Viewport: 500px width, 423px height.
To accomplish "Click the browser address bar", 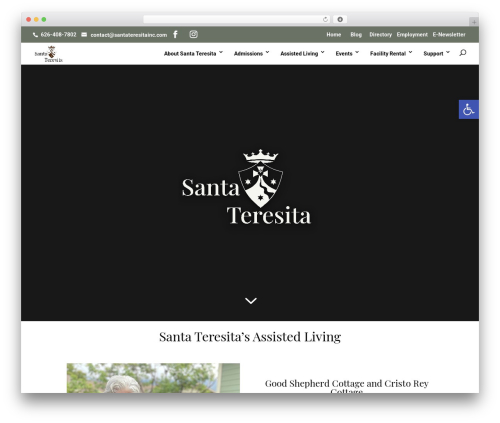I will point(237,19).
